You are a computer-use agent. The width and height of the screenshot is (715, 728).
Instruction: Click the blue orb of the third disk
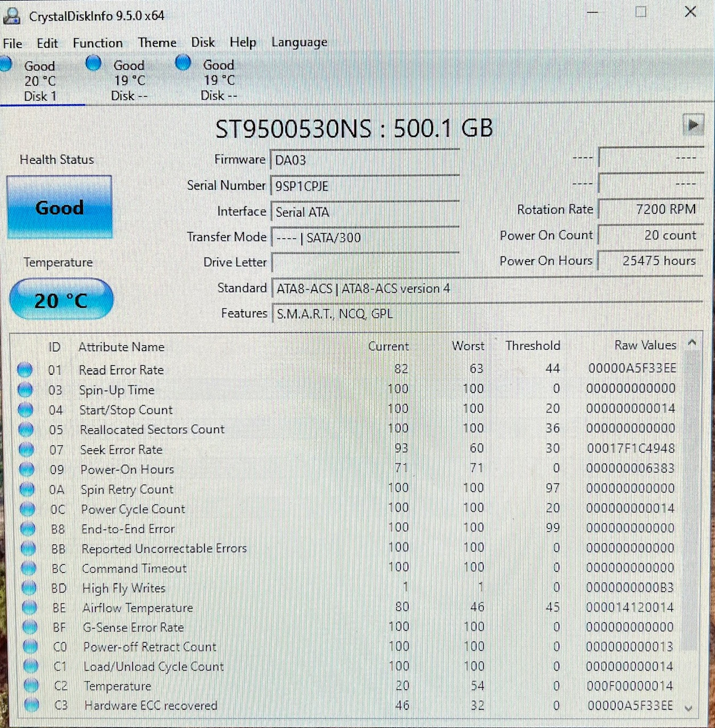tap(183, 62)
